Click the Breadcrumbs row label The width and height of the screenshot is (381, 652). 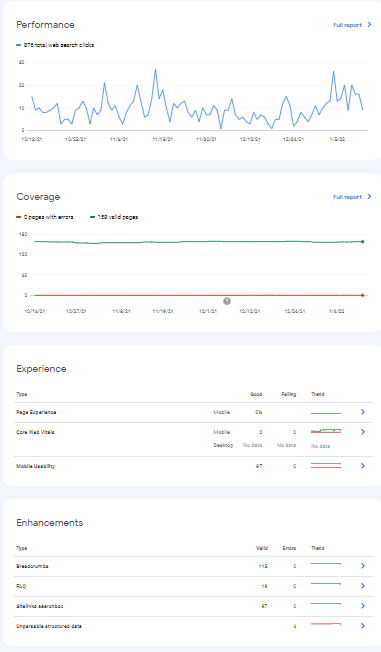32,566
